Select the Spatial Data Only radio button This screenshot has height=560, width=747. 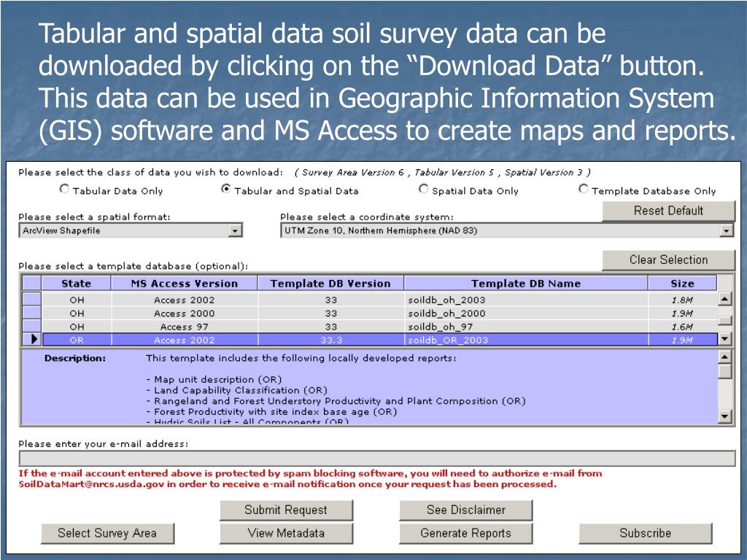click(x=423, y=189)
